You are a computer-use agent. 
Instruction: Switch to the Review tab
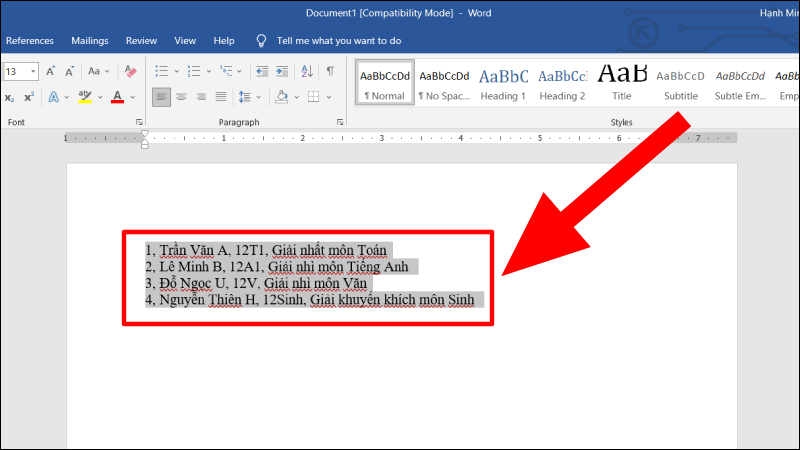pyautogui.click(x=141, y=41)
